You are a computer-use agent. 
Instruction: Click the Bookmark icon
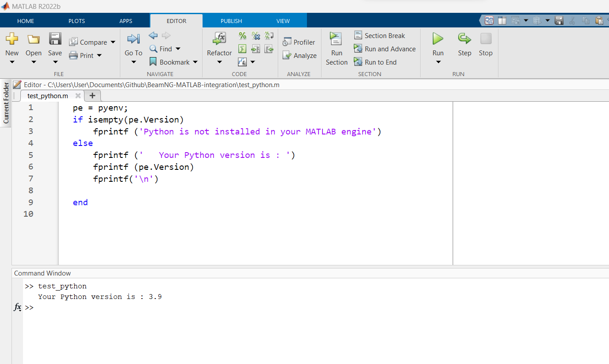pos(153,62)
